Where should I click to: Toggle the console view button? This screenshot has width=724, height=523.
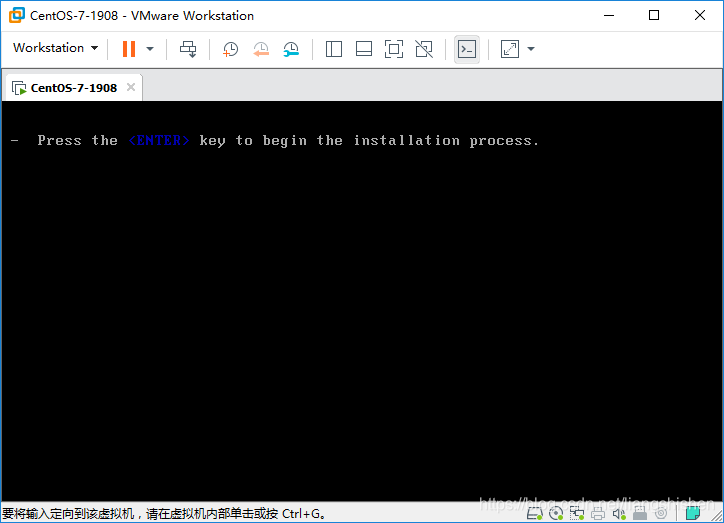(466, 49)
